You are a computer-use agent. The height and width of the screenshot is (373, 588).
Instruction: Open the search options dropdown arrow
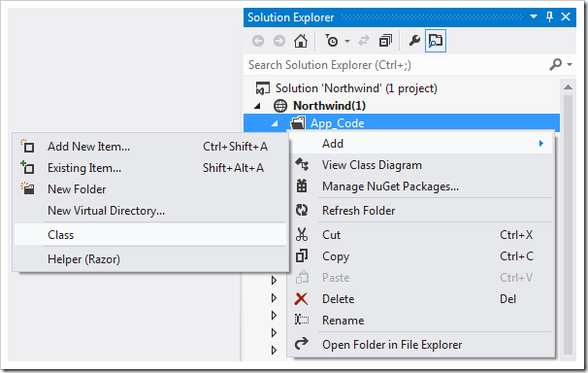tap(570, 64)
